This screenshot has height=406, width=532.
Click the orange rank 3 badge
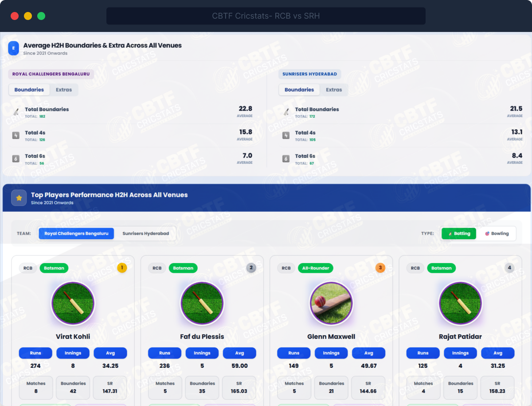pyautogui.click(x=380, y=268)
